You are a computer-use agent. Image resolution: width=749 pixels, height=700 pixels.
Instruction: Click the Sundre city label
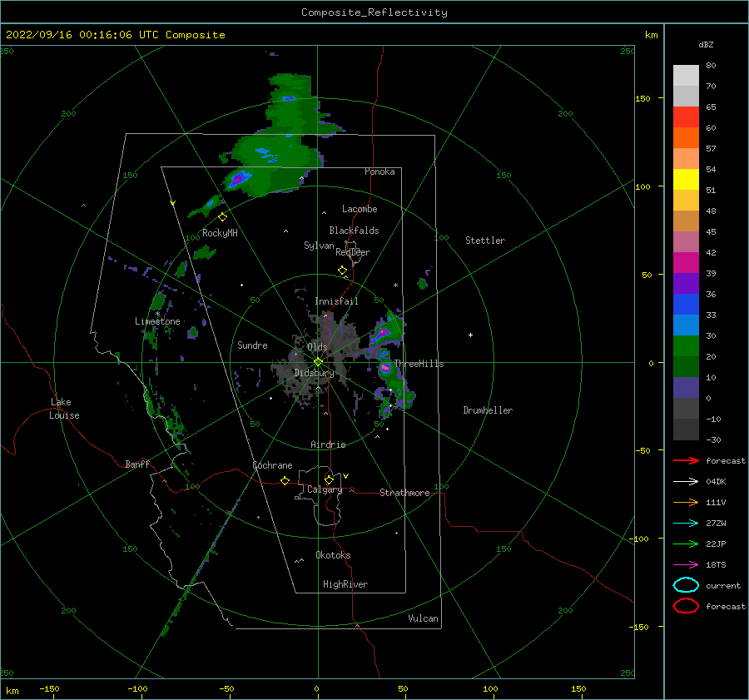(252, 345)
